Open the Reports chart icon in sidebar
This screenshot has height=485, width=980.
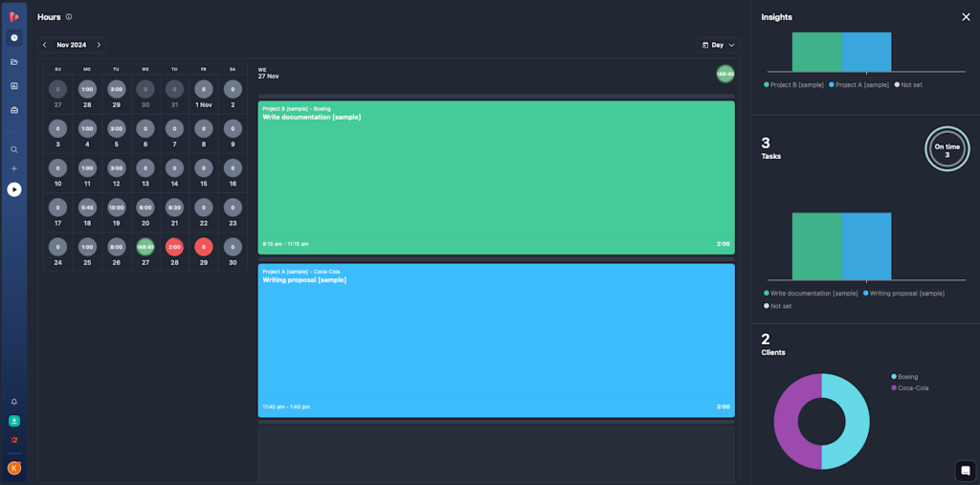(x=14, y=86)
